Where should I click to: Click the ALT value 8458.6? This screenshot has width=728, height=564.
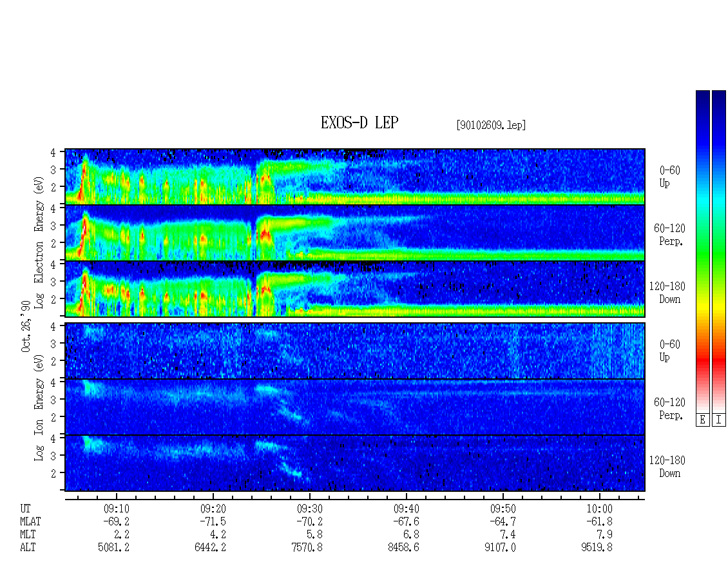point(403,547)
